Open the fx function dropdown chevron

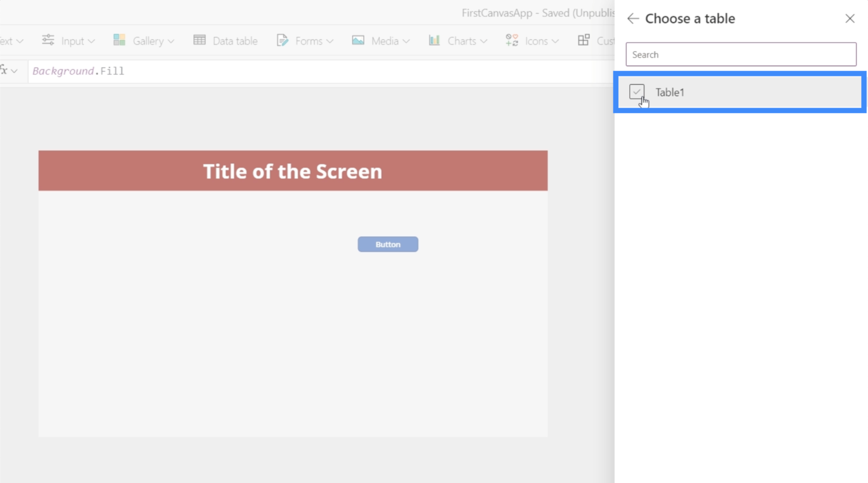click(14, 71)
